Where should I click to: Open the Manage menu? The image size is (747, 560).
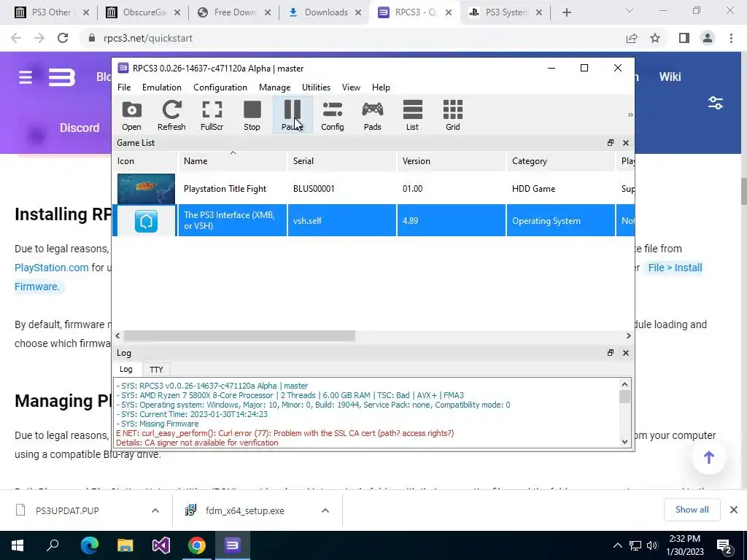(x=274, y=87)
